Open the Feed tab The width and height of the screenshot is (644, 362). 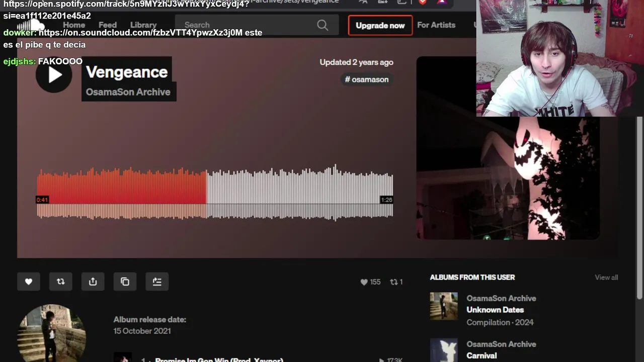click(x=108, y=25)
